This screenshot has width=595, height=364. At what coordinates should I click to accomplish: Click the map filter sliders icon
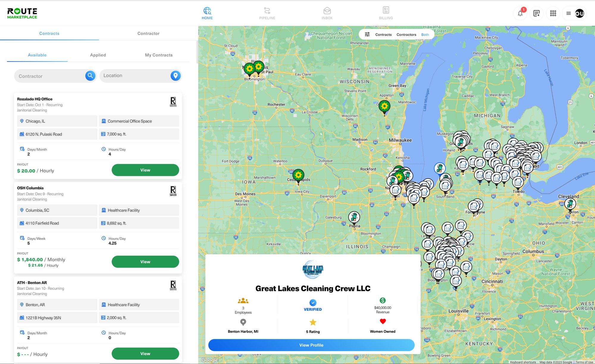point(367,34)
